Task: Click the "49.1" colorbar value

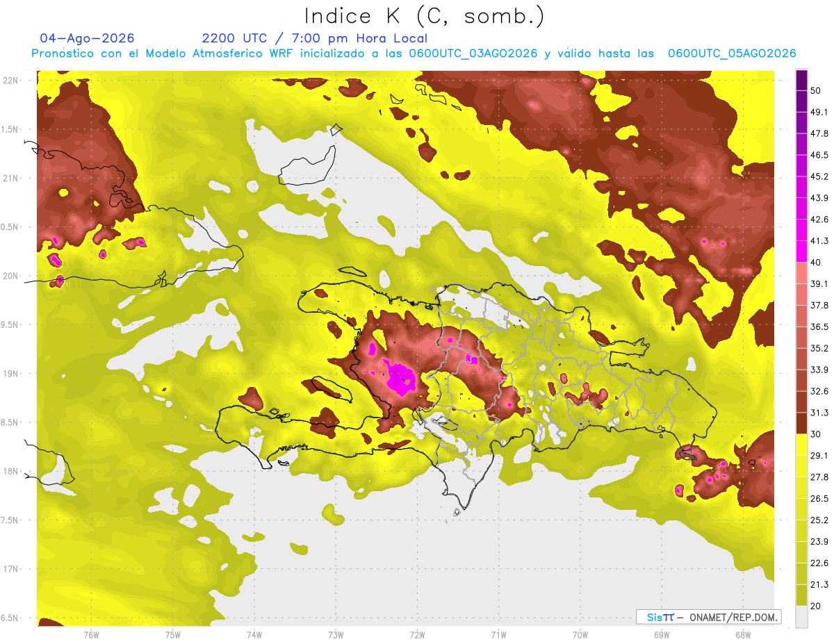Action: tap(819, 112)
